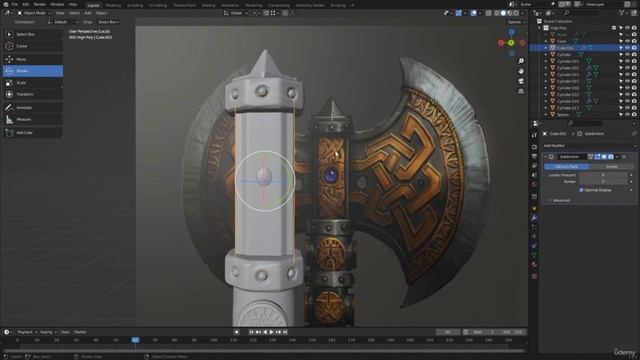
Task: Open Object Data properties green triangle tab
Action: [534, 255]
